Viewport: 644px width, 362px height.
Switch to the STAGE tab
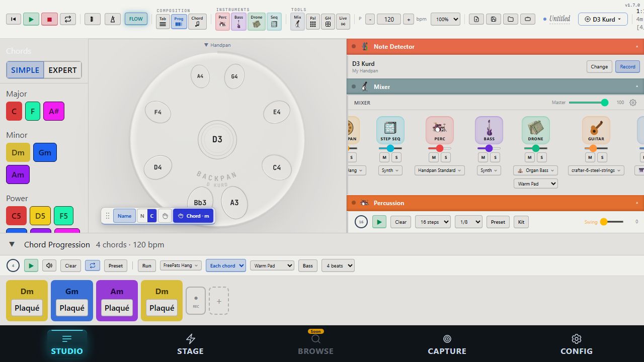point(190,344)
